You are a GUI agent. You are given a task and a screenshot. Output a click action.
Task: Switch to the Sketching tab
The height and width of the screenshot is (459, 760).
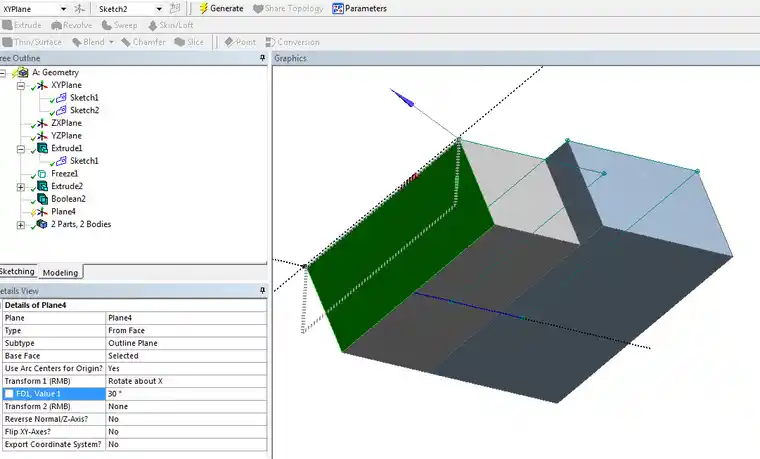[17, 271]
